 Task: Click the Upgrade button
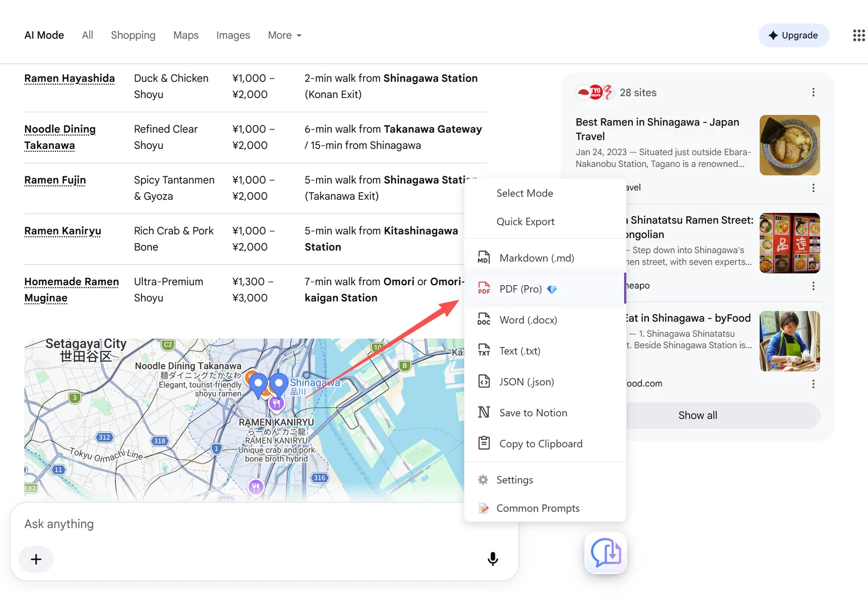793,35
